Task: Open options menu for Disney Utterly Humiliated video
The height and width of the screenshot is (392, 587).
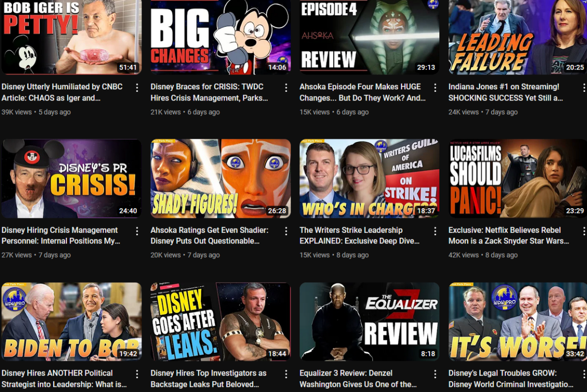Action: click(x=137, y=88)
